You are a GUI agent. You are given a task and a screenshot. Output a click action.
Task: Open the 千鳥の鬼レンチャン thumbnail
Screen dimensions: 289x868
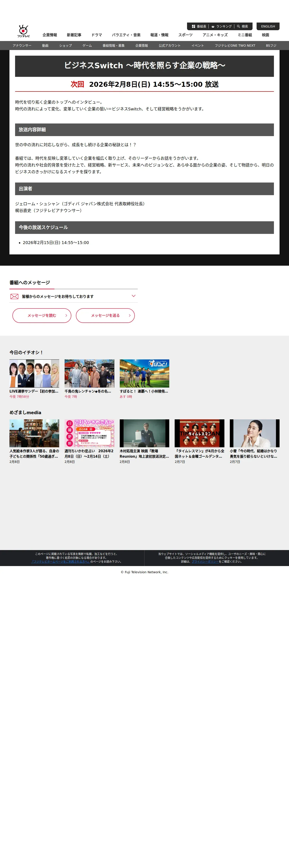90,373
